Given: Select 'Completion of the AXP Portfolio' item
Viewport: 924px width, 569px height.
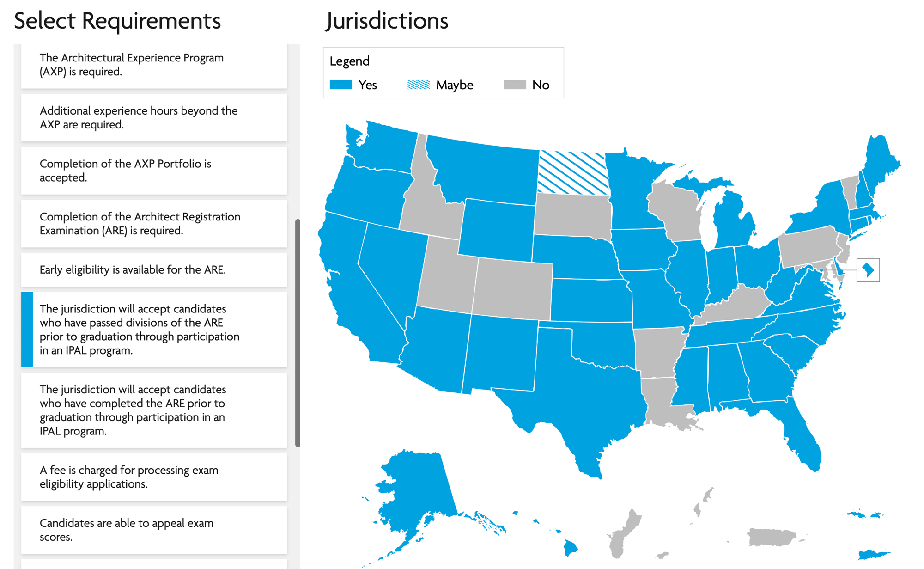Looking at the screenshot, I should coord(154,171).
